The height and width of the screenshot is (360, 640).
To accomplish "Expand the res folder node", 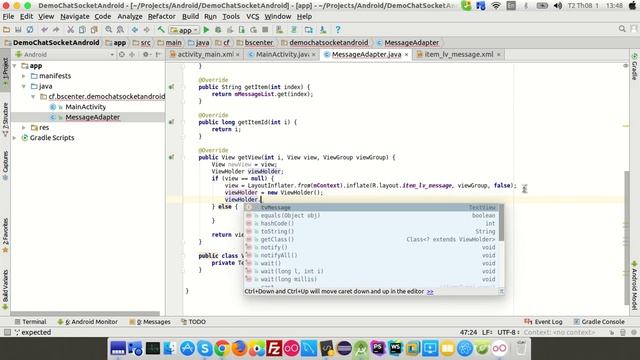I will (24, 127).
